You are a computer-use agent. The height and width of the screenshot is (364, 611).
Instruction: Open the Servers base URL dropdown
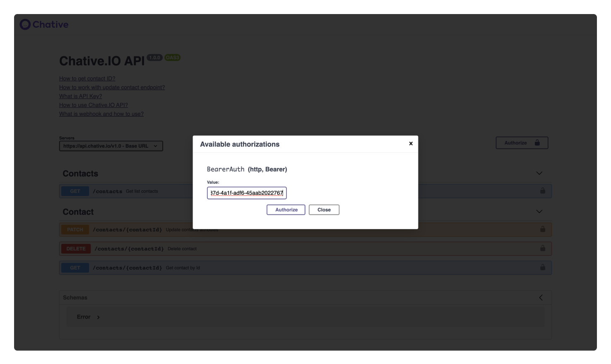coord(111,146)
